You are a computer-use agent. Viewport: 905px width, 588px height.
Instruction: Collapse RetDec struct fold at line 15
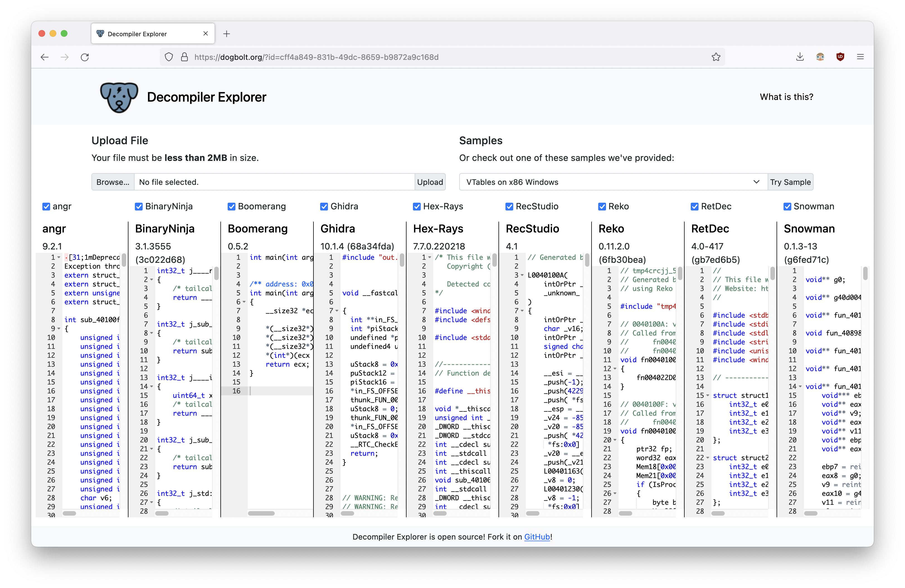click(708, 395)
